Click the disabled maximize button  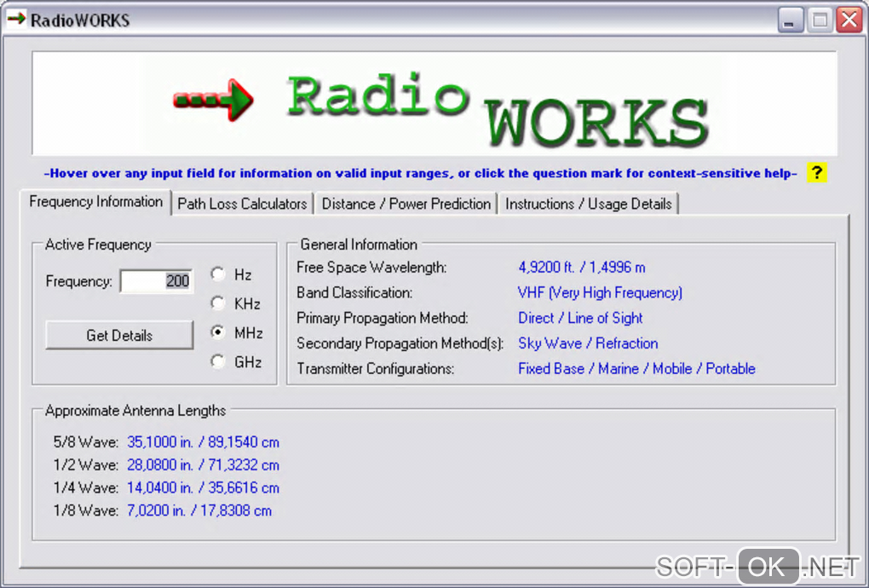pyautogui.click(x=820, y=20)
